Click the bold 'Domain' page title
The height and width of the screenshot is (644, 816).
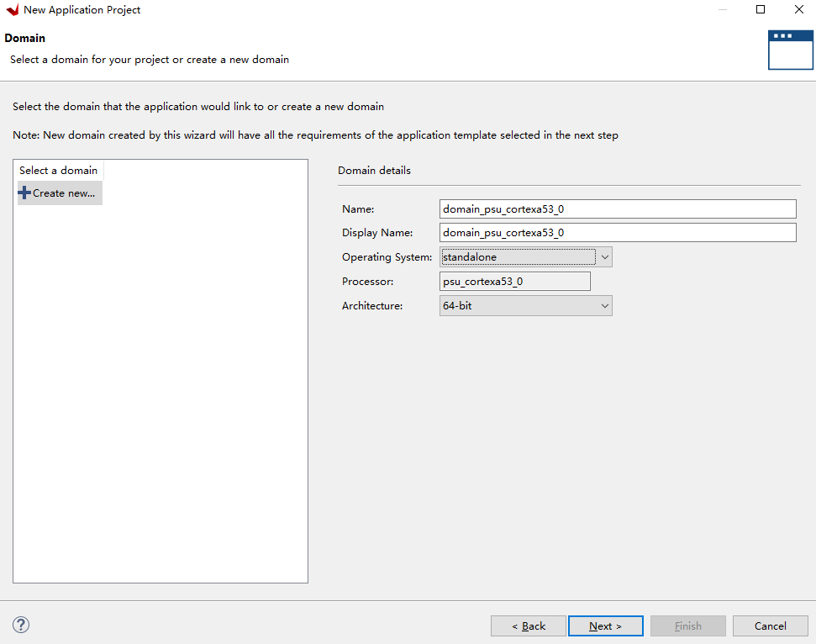25,38
